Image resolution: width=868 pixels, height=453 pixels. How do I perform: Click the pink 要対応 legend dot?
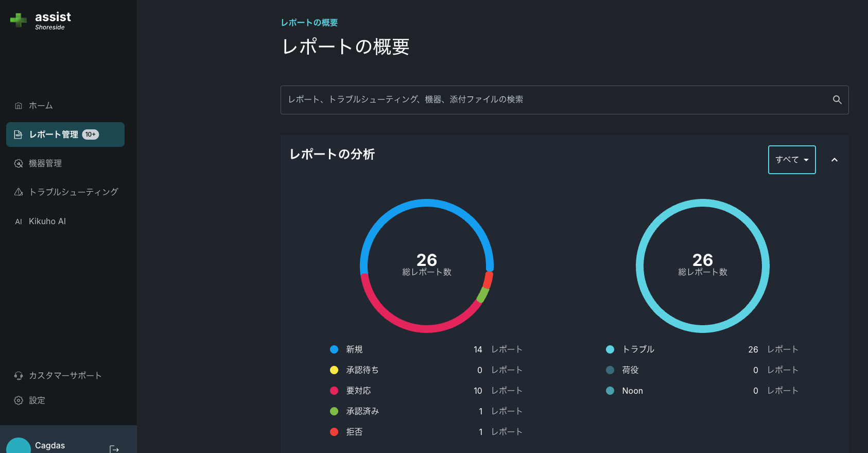(x=334, y=391)
